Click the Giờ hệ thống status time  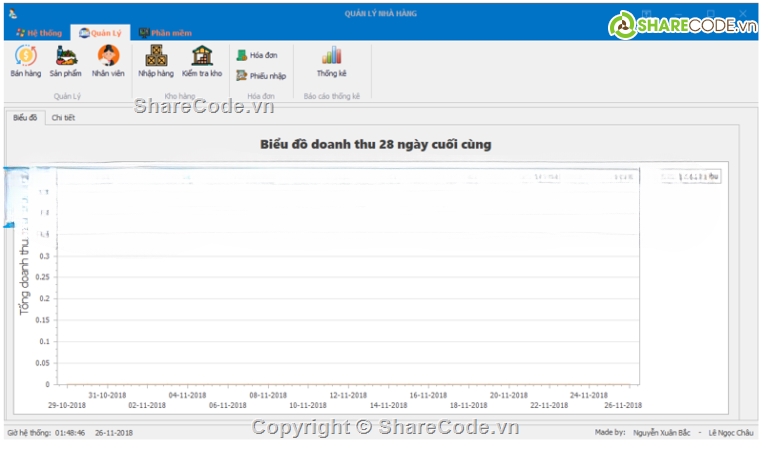click(46, 433)
